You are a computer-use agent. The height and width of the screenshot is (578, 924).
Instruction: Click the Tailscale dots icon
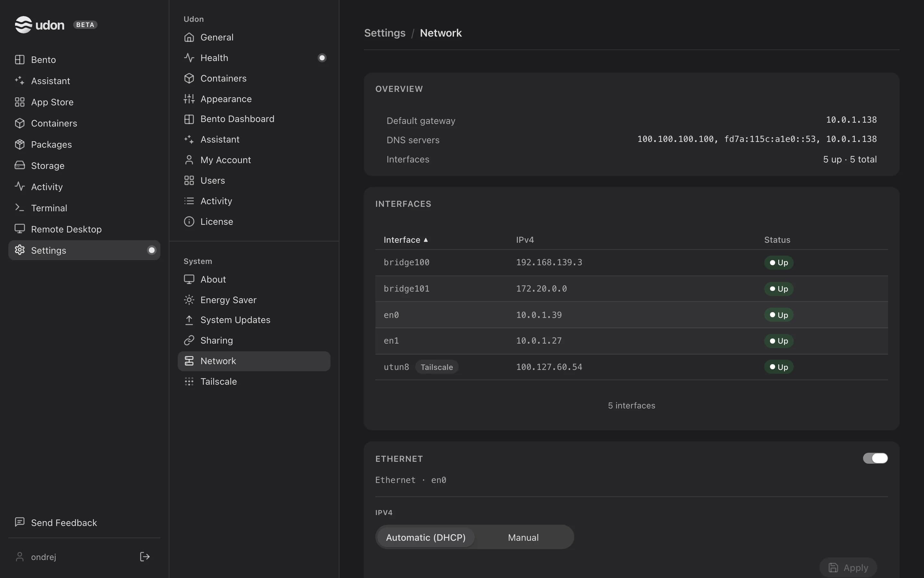click(189, 381)
